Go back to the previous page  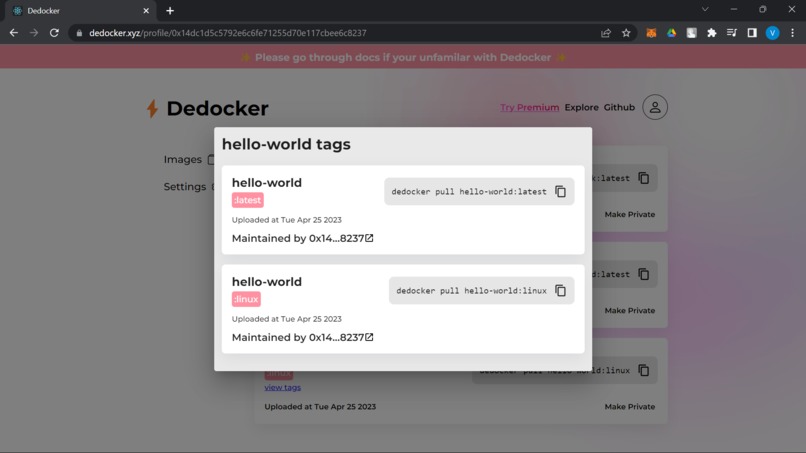point(14,33)
